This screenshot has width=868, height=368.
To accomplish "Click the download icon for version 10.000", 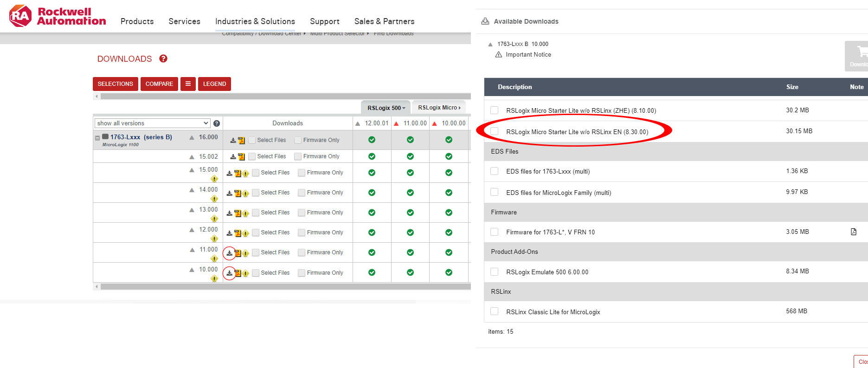I will 229,273.
